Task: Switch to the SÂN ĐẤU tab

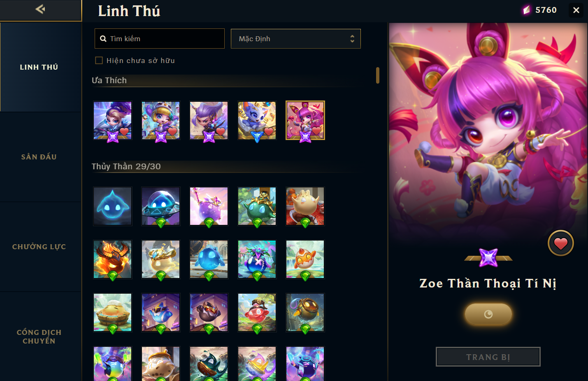Action: click(x=39, y=157)
